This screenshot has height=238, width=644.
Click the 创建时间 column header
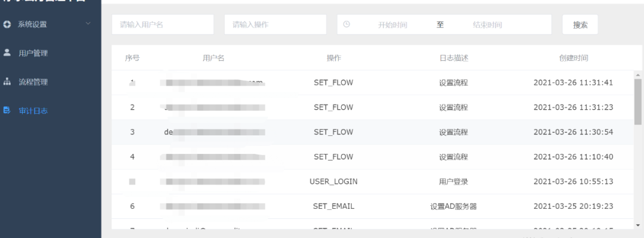coord(574,58)
